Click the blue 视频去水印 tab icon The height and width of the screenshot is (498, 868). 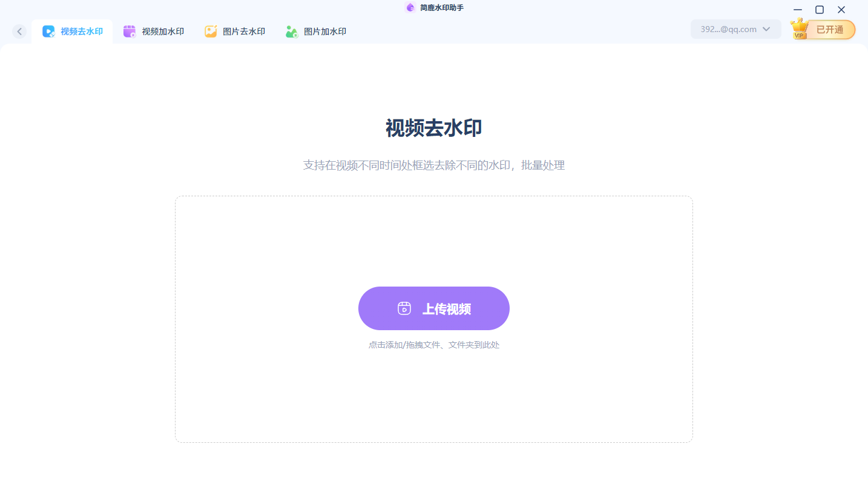48,32
